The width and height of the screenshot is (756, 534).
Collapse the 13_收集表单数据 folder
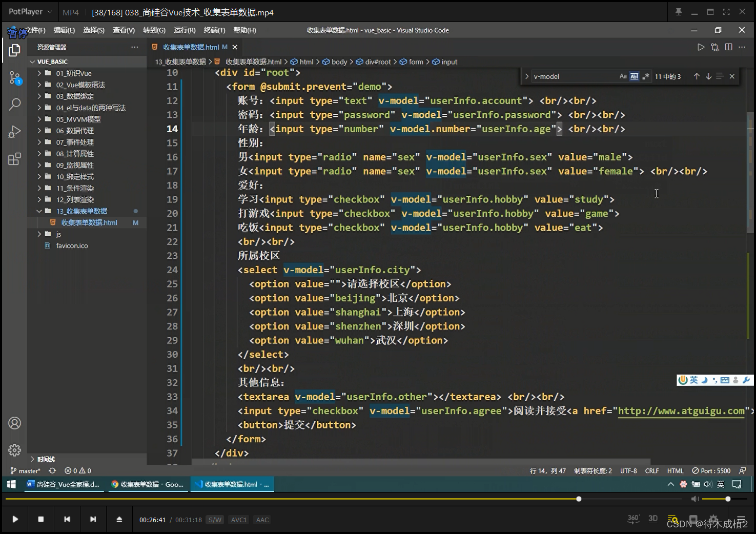click(39, 211)
